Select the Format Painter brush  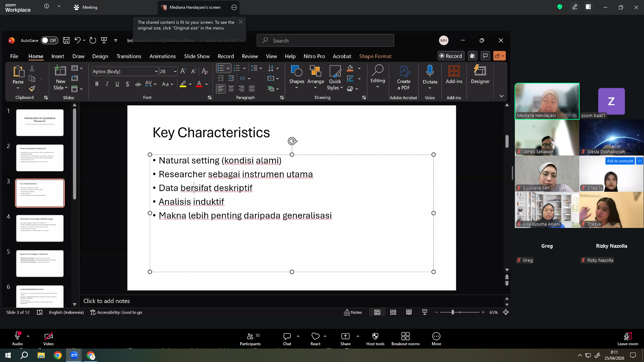click(x=32, y=89)
